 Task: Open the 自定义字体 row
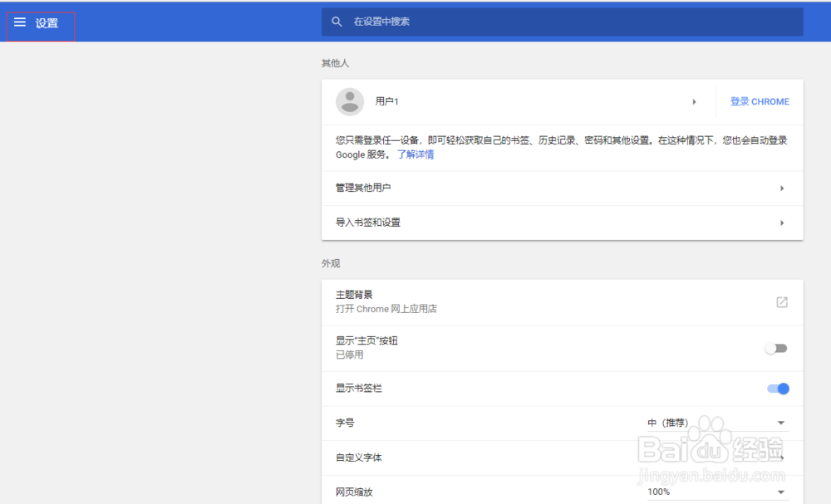point(563,458)
